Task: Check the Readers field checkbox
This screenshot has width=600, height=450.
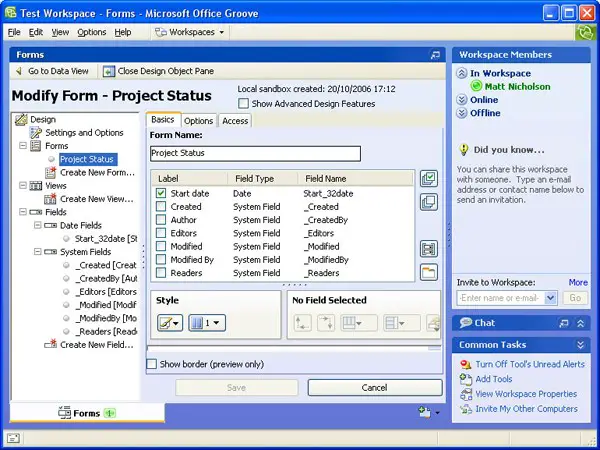Action: tap(161, 272)
